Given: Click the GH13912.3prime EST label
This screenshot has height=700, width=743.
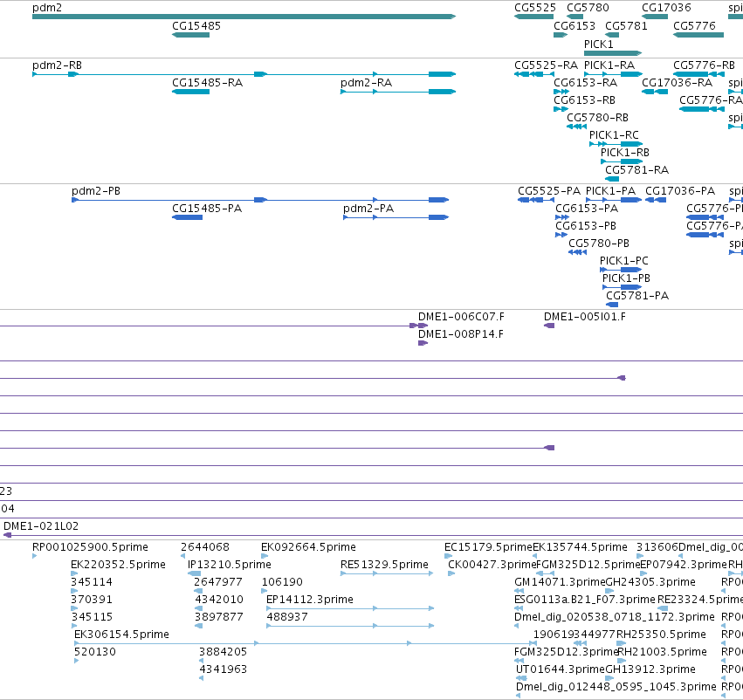Looking at the screenshot, I should tap(650, 669).
